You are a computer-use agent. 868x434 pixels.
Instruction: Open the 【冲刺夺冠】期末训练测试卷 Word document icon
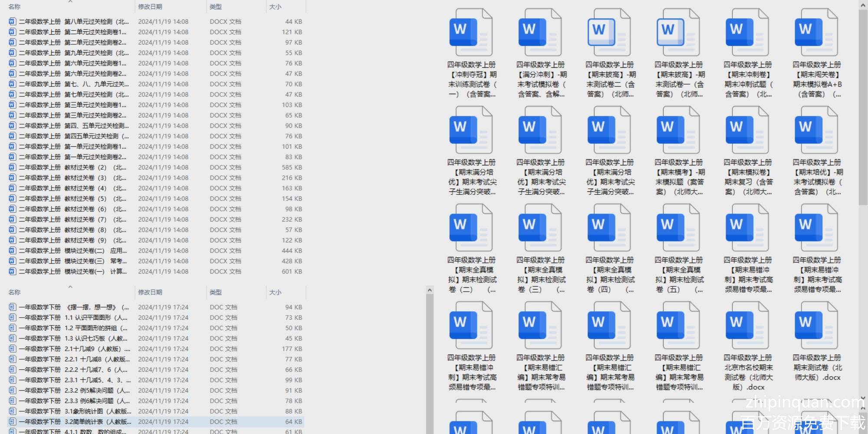(471, 33)
